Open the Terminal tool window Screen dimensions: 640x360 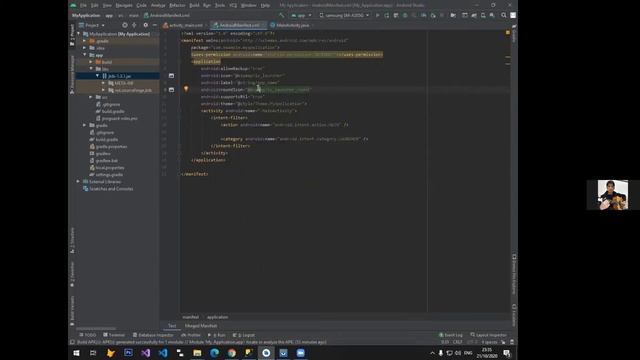(114, 335)
